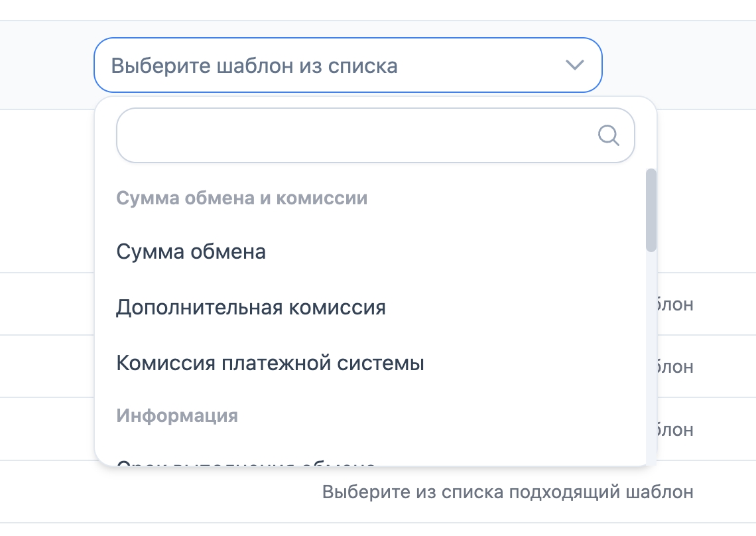Choose "Дополнительная комиссия" from the list
The width and height of the screenshot is (756, 536).
pyautogui.click(x=251, y=308)
